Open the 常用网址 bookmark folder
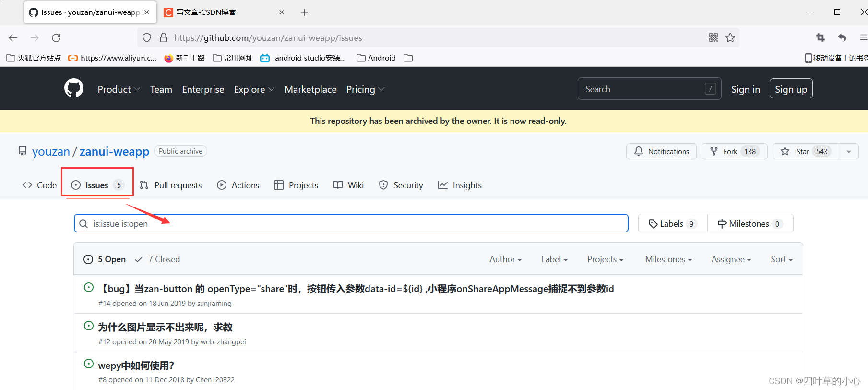This screenshot has height=390, width=868. pos(233,58)
